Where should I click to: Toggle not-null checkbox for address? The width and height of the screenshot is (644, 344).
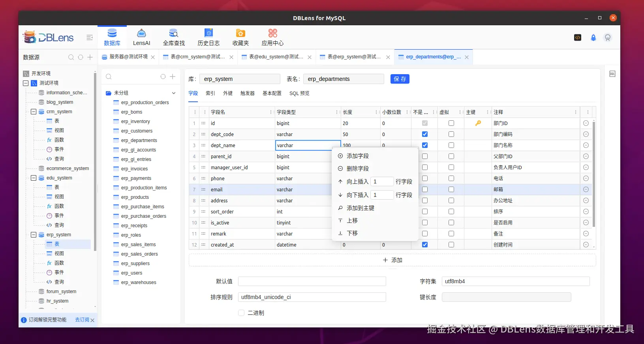425,200
